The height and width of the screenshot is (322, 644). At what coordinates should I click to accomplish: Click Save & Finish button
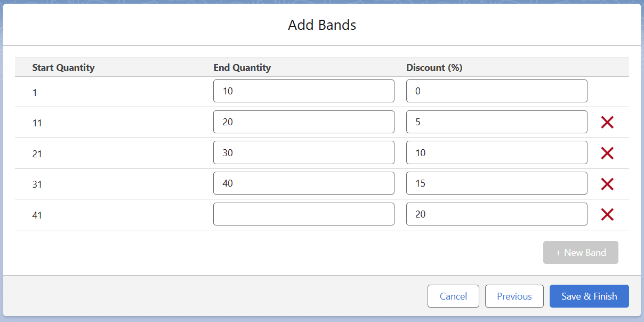click(589, 296)
